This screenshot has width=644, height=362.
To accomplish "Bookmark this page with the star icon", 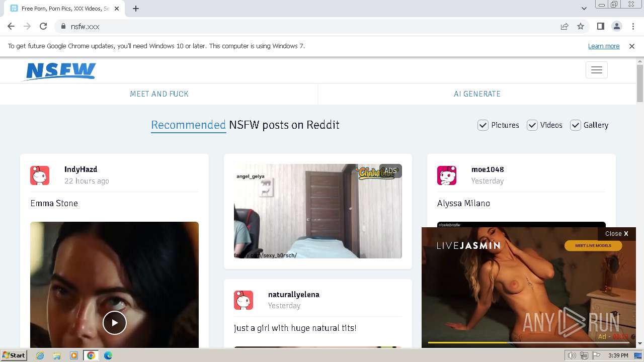I will point(581,26).
